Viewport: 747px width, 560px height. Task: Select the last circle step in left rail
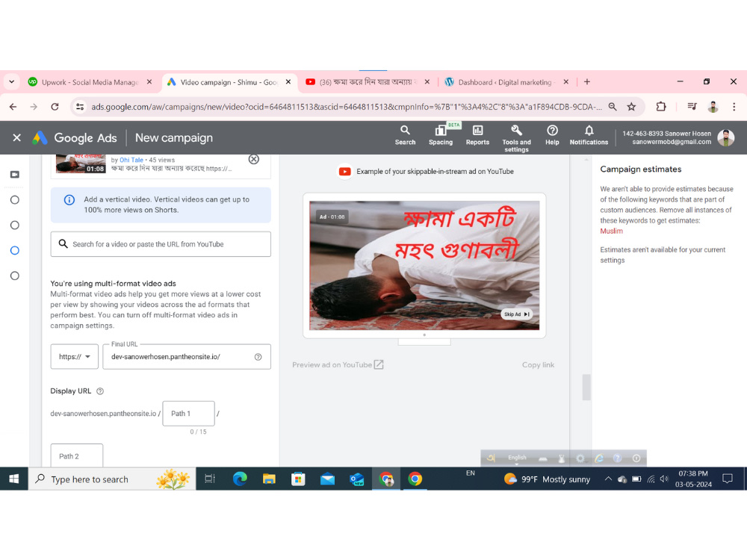[15, 276]
